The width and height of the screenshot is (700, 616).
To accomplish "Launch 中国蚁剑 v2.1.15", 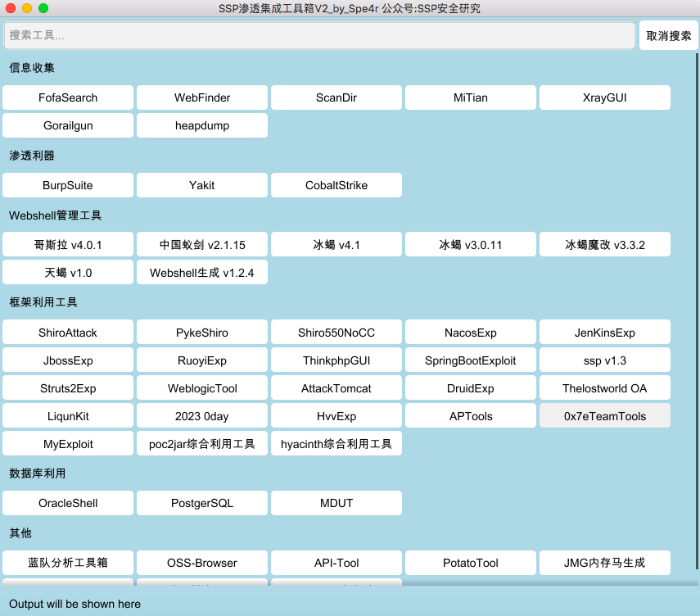I will [202, 244].
